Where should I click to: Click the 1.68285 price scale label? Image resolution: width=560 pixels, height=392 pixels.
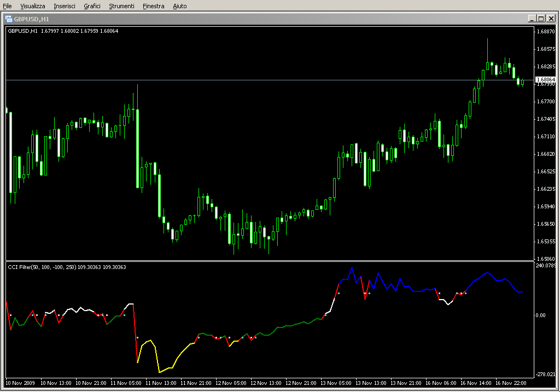coord(546,66)
